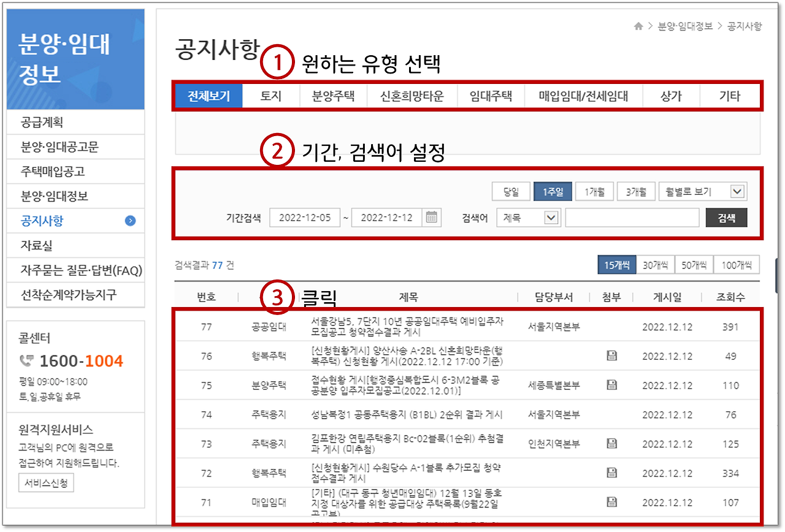Open the 제목 search field dropdown
Image resolution: width=785 pixels, height=532 pixels.
[528, 218]
